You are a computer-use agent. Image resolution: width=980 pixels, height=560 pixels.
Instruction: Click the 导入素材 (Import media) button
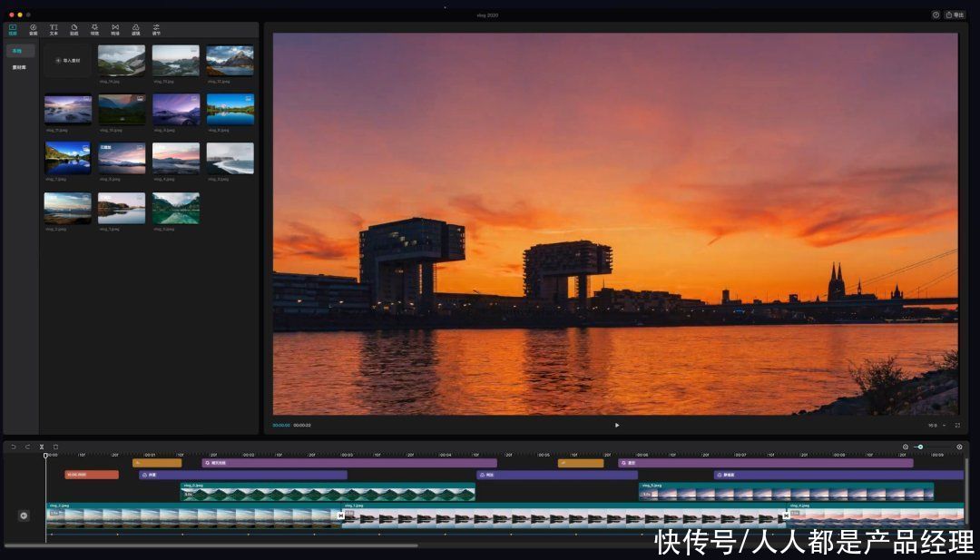(x=67, y=61)
